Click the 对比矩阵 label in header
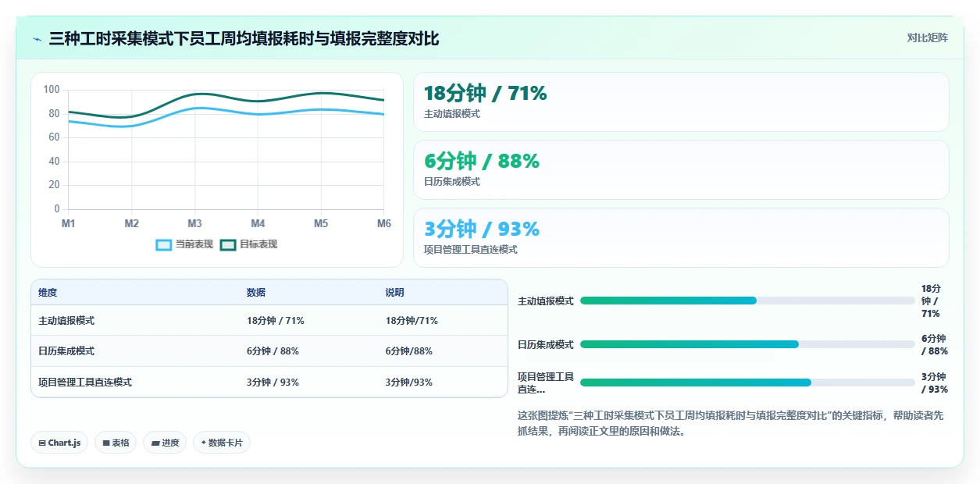 928,37
